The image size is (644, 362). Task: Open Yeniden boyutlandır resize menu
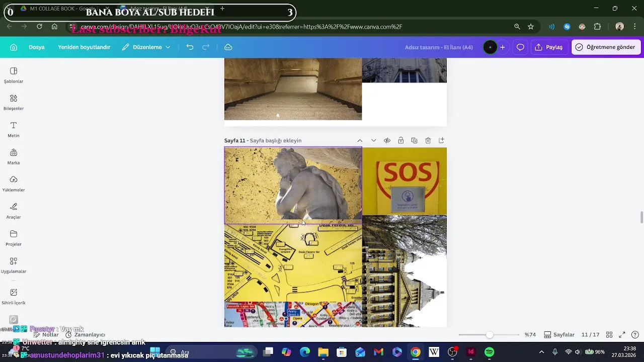point(84,47)
